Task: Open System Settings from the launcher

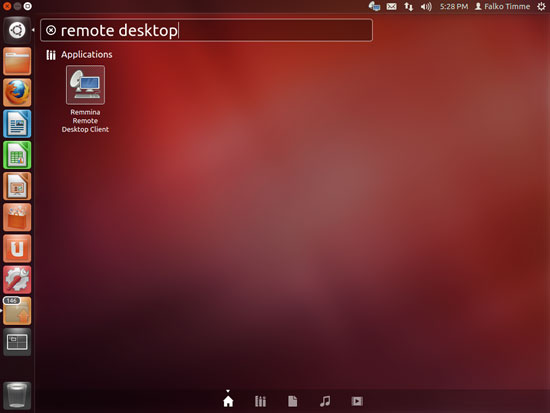Action: click(17, 280)
